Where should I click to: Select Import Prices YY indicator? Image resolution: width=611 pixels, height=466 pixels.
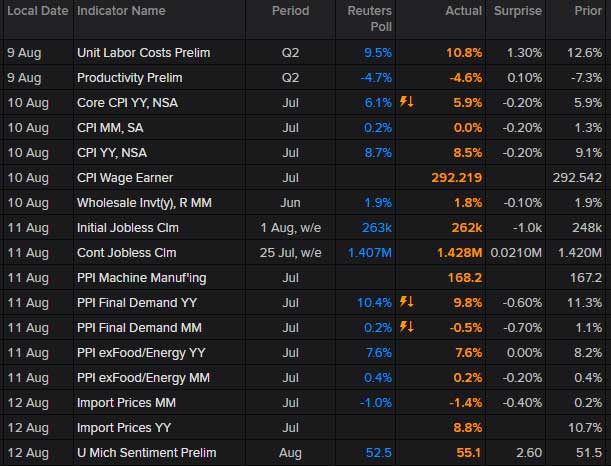124,427
